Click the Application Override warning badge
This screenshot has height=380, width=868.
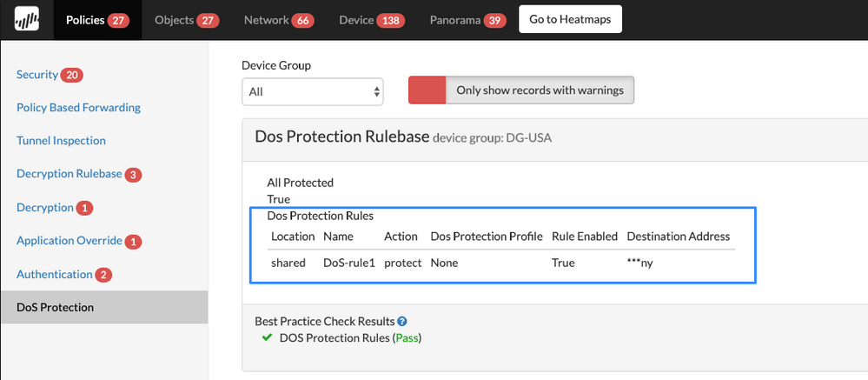pos(134,242)
